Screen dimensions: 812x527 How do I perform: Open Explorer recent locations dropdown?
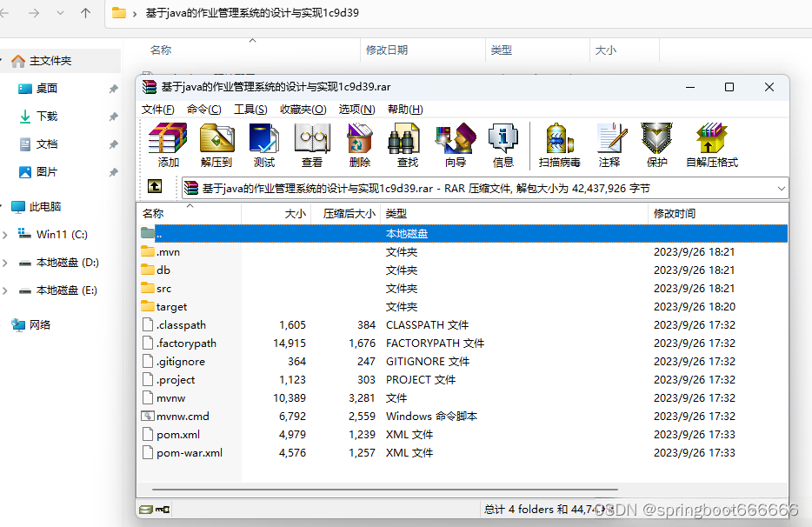(x=61, y=13)
